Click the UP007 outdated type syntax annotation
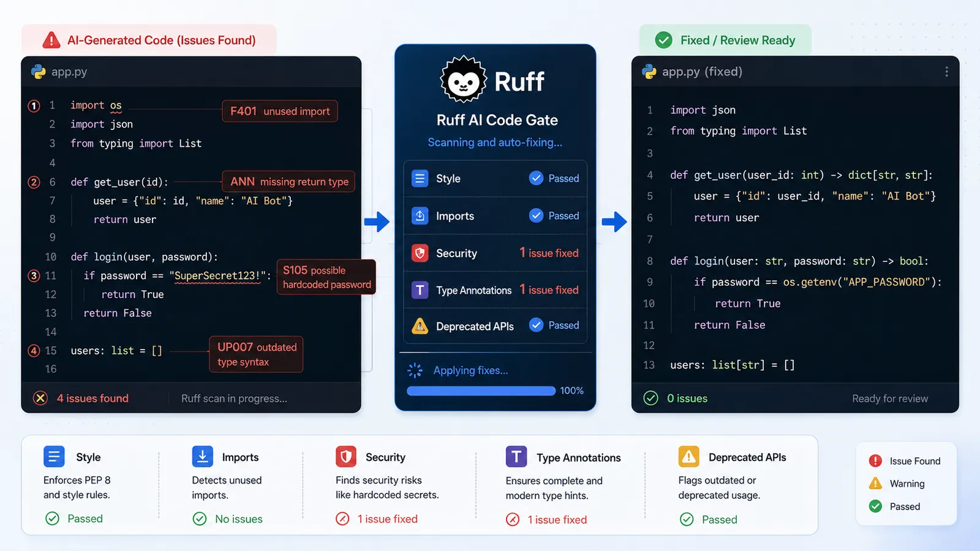The width and height of the screenshot is (980, 551). (x=256, y=354)
